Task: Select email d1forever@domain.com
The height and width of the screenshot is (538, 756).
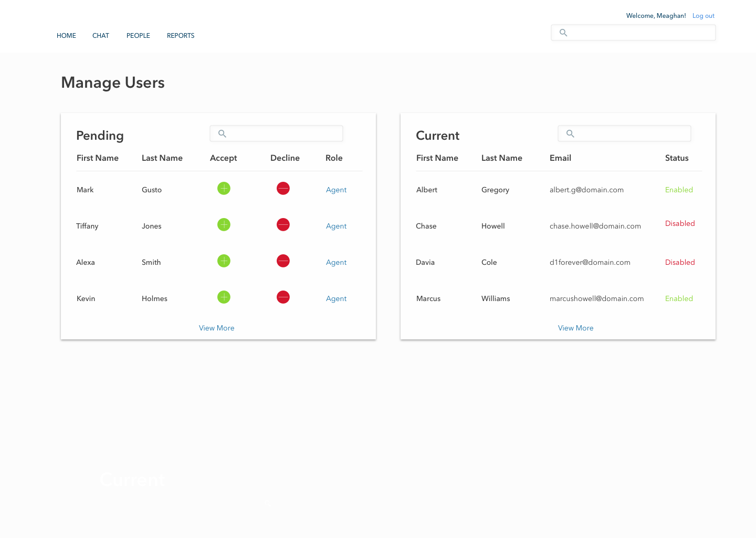Action: [x=590, y=262]
